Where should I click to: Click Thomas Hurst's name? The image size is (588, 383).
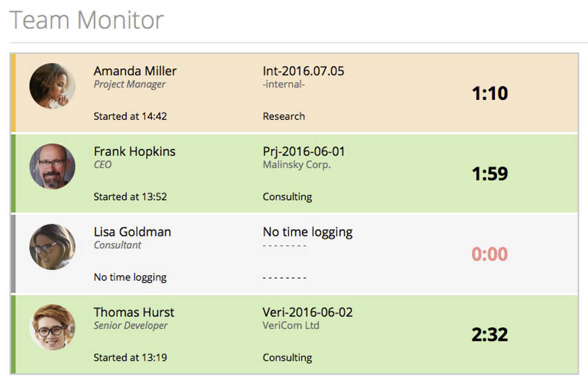(x=134, y=313)
